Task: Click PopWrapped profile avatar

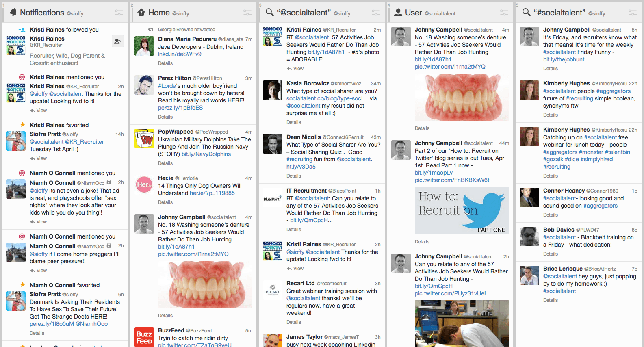Action: [144, 139]
